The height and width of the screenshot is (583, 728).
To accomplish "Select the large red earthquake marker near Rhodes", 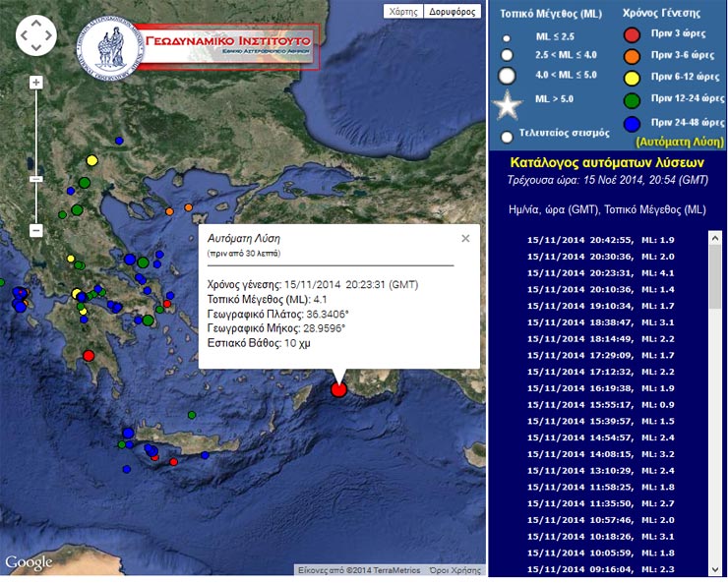I will [339, 389].
